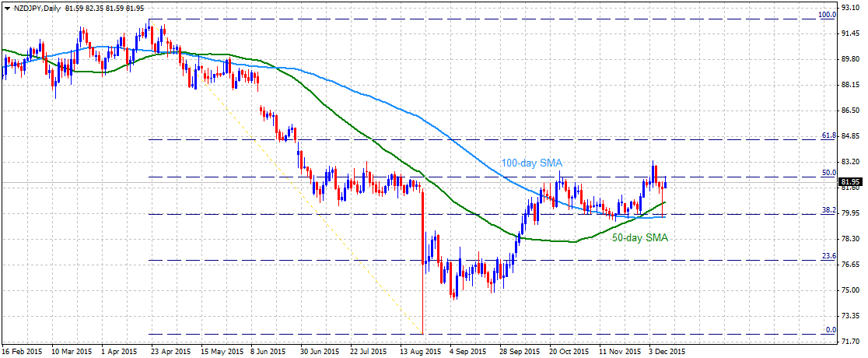Click the 50-day SMA label
This screenshot has height=358, width=868.
pos(640,237)
